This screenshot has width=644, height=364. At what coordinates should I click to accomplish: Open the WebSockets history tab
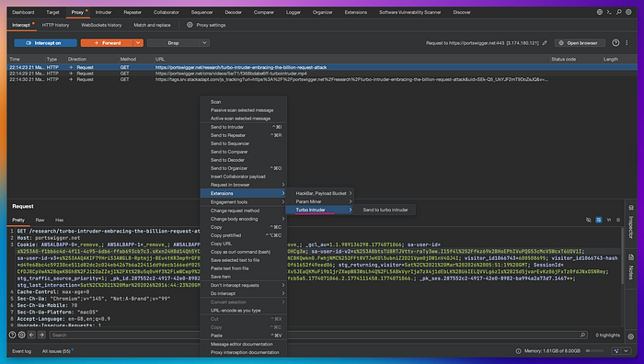click(101, 25)
